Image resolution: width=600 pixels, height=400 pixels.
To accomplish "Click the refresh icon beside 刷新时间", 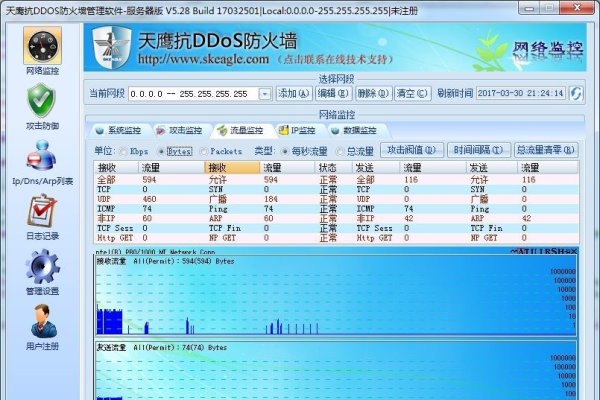I will tap(576, 93).
